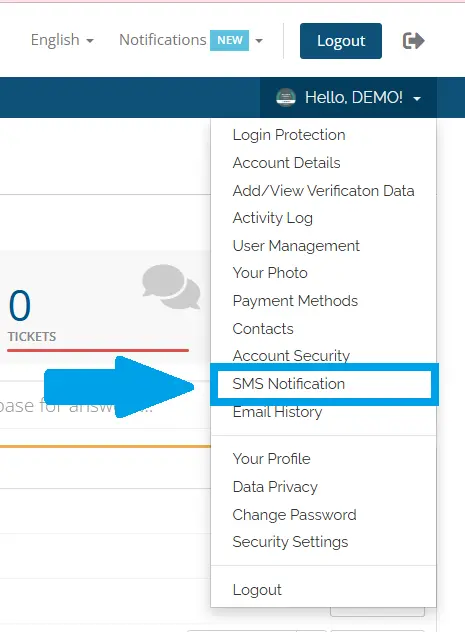Open Login Protection menu item
The image size is (465, 632).
pyautogui.click(x=289, y=135)
